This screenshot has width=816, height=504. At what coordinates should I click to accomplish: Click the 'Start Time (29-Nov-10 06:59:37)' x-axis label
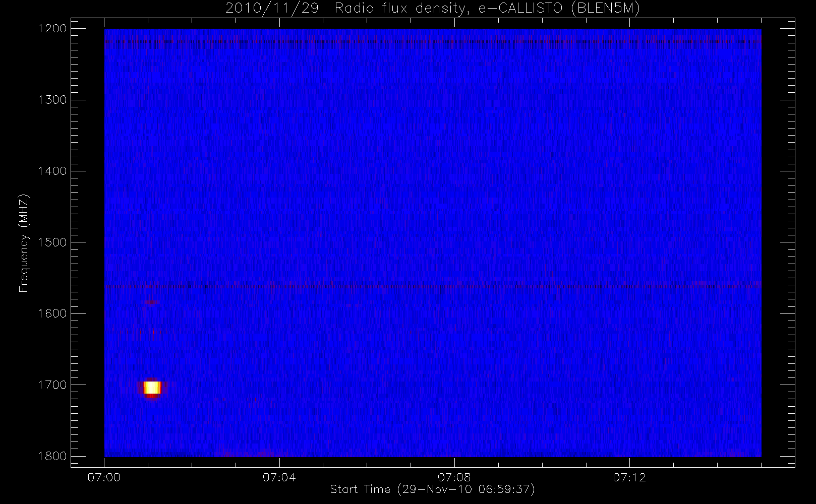[432, 489]
